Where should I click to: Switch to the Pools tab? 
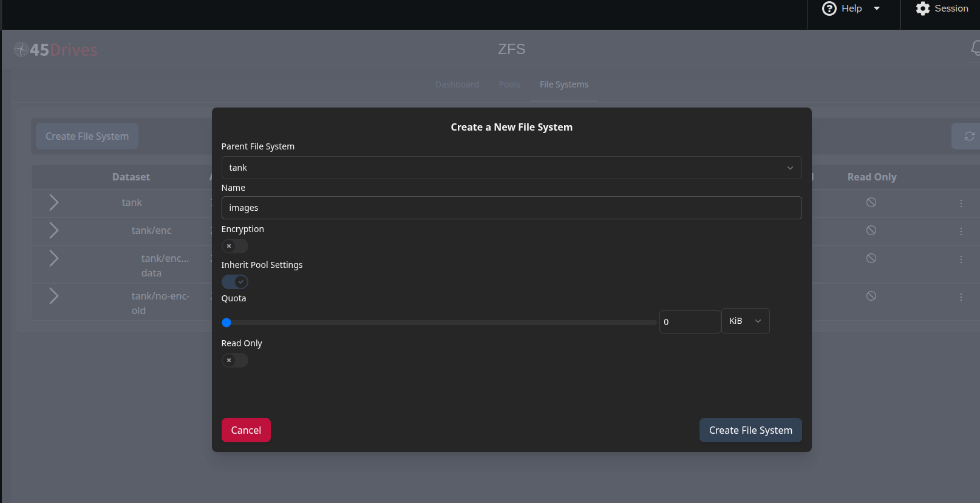[509, 84]
